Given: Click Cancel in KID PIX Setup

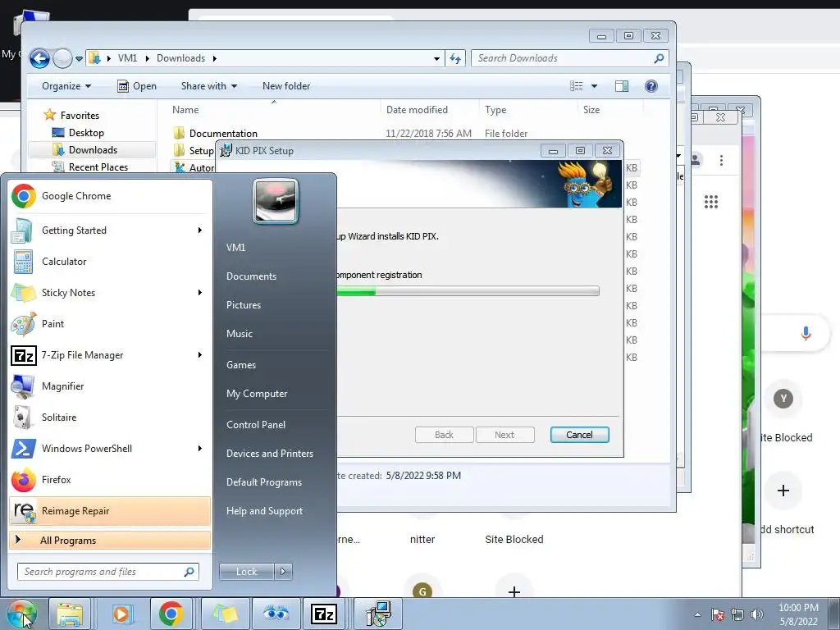Looking at the screenshot, I should coord(580,435).
